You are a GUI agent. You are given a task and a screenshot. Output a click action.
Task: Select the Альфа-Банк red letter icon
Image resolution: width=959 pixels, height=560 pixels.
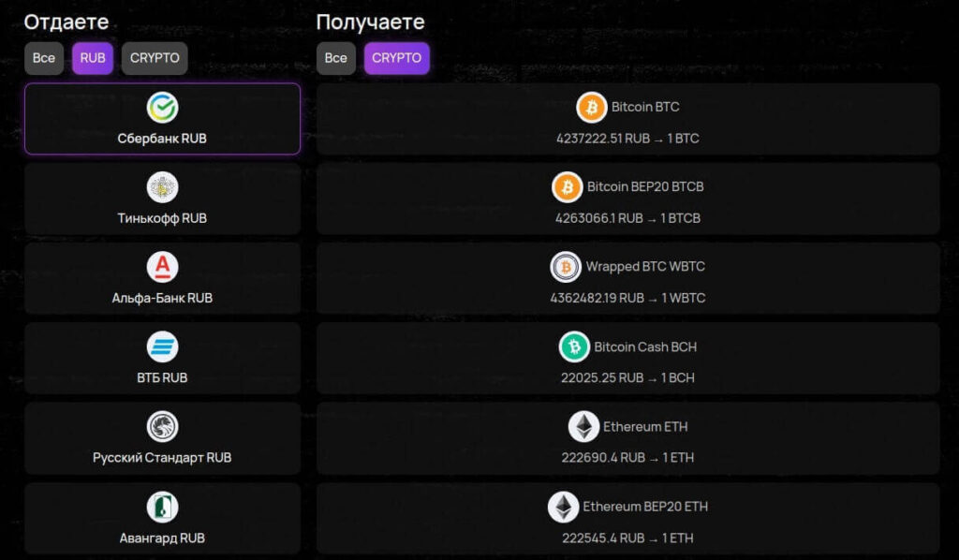point(162,266)
